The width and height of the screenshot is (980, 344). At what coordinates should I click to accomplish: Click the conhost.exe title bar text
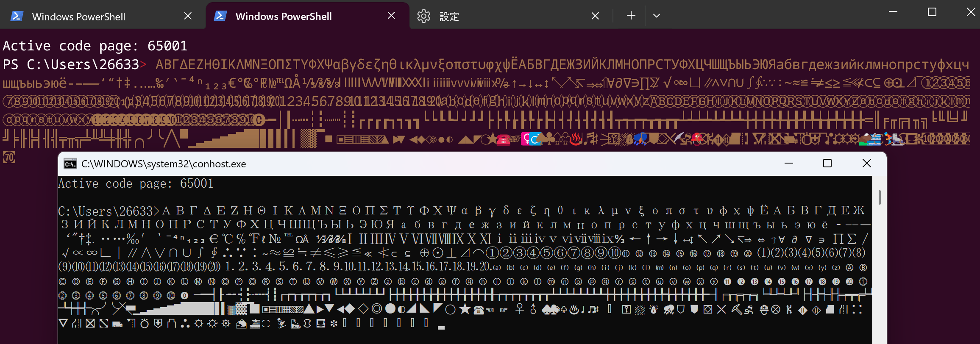pyautogui.click(x=164, y=164)
